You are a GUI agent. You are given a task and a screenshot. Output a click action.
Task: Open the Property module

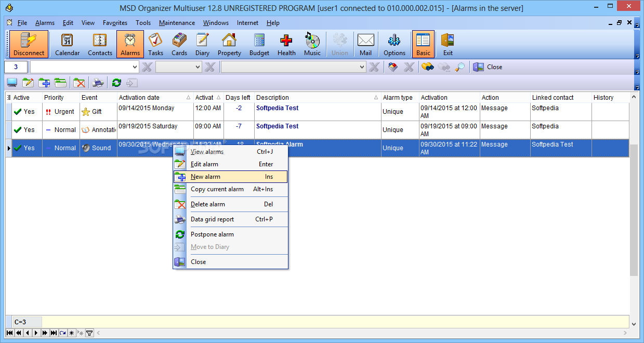tap(229, 44)
